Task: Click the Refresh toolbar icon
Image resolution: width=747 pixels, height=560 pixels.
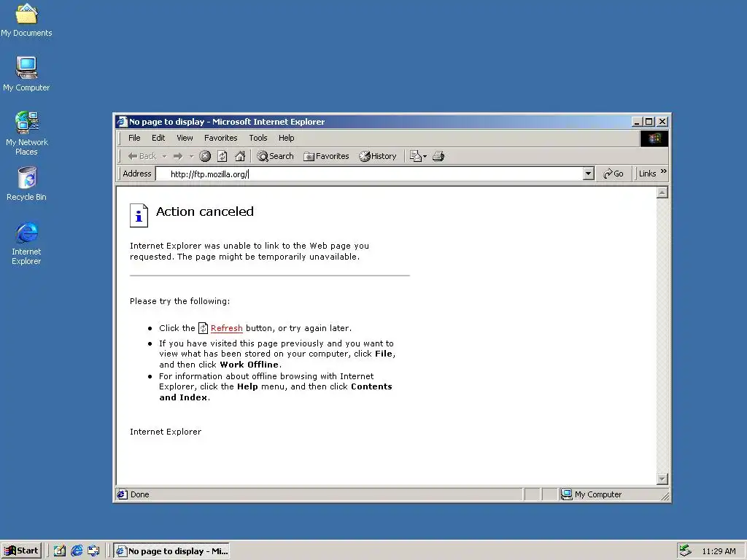Action: click(x=222, y=156)
